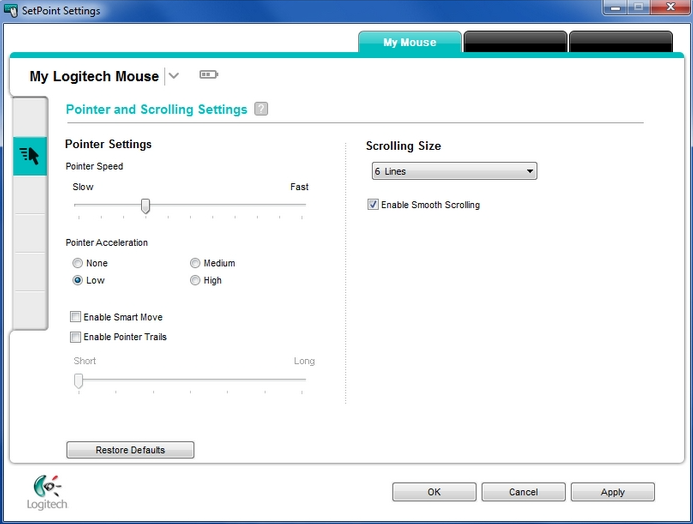Enable Pointer Trails checkbox
Image resolution: width=693 pixels, height=524 pixels.
tap(76, 337)
